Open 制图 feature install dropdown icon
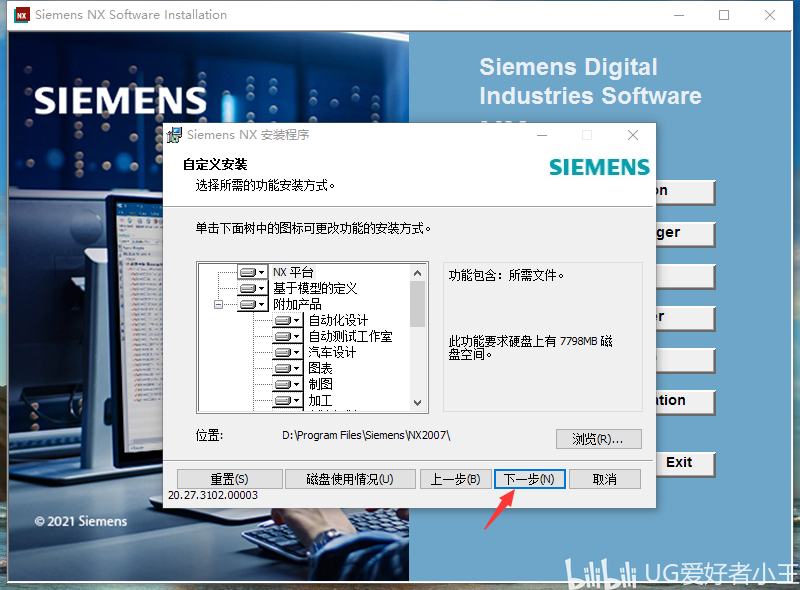 click(288, 384)
